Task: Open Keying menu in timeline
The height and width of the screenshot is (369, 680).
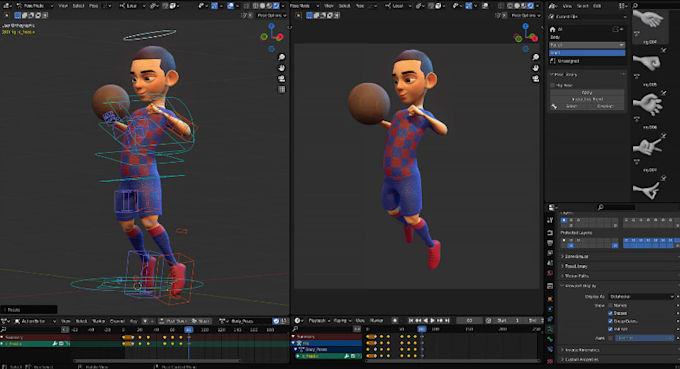Action: click(341, 320)
